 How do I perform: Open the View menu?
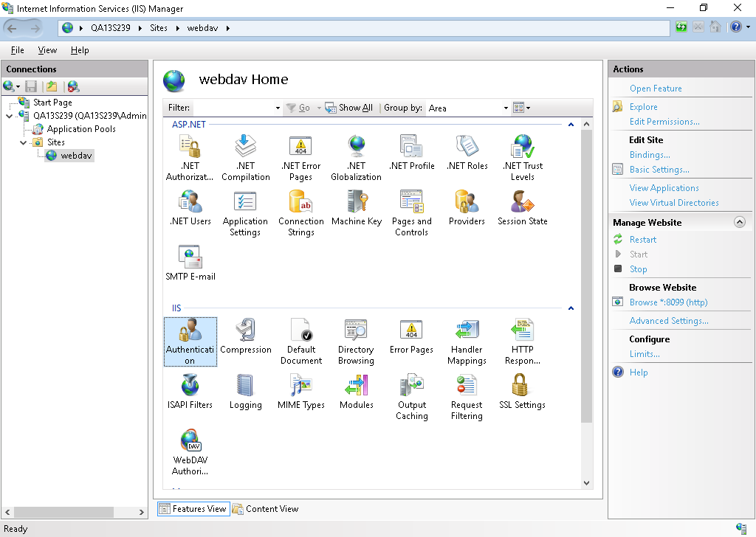point(47,50)
